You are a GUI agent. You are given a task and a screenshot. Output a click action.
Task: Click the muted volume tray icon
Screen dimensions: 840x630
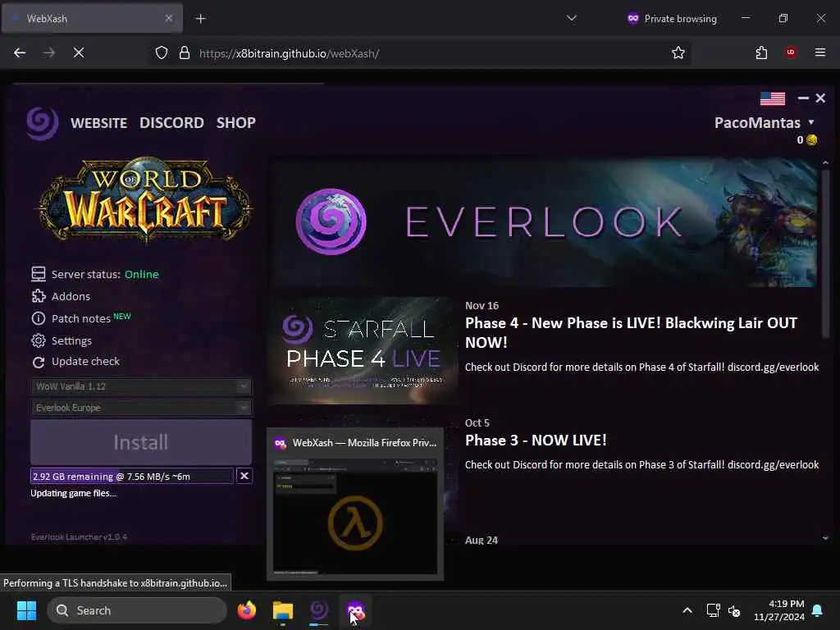tap(734, 610)
